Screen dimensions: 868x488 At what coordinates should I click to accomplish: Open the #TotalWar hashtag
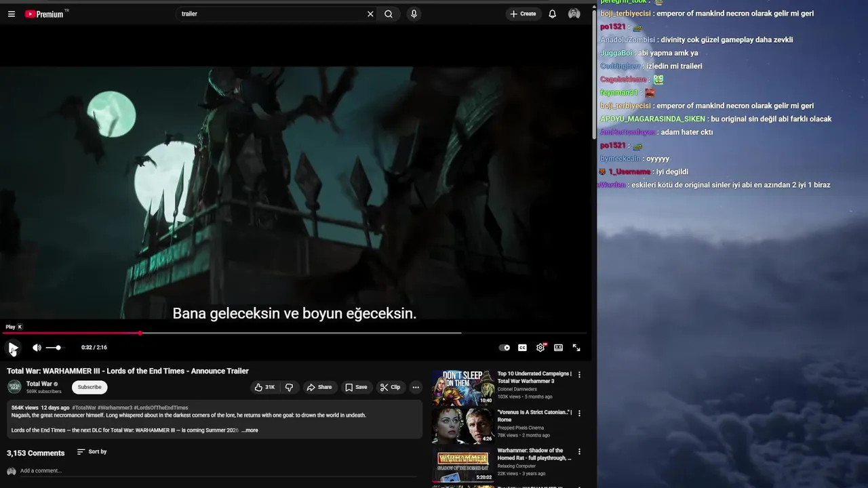coord(84,408)
